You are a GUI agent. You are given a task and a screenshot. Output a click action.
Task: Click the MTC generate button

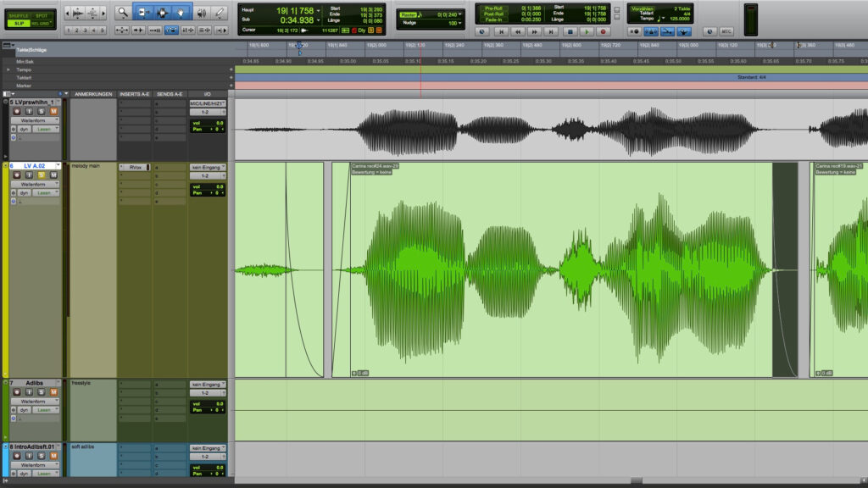[x=726, y=31]
